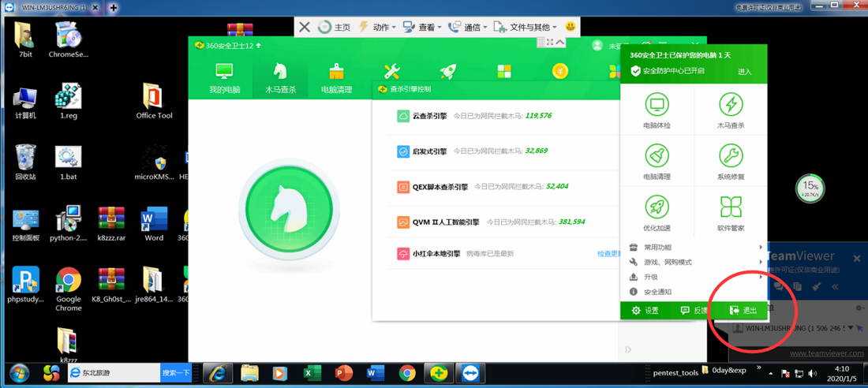Click the smiley feedback icon in TeamViewer toolbar

tap(571, 27)
